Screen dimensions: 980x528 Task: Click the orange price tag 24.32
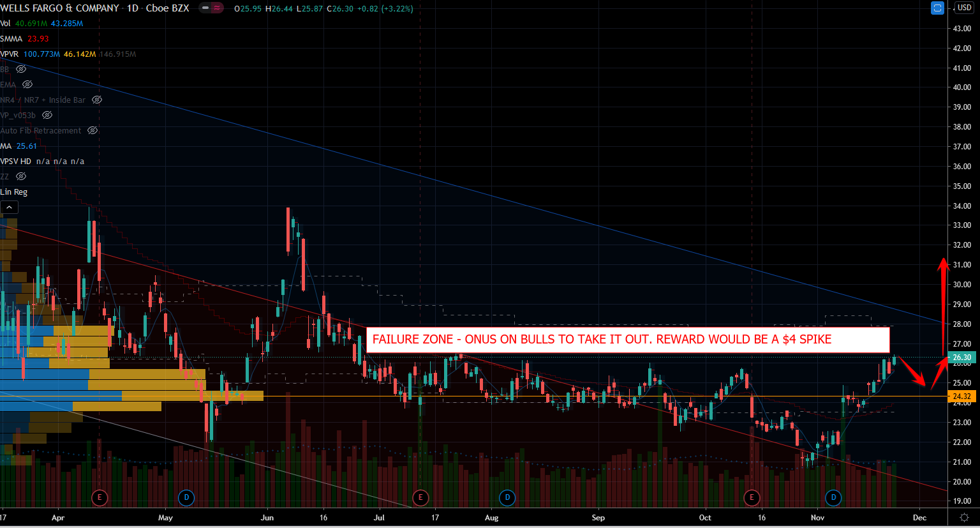pyautogui.click(x=962, y=396)
